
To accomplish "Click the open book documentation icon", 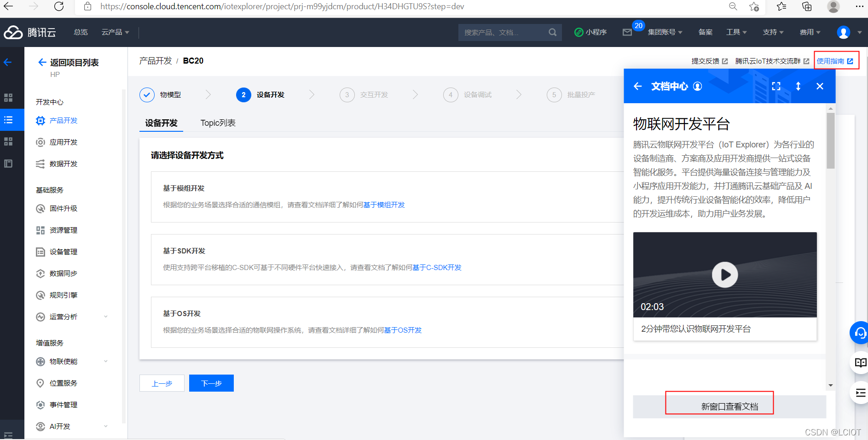I will (x=860, y=363).
